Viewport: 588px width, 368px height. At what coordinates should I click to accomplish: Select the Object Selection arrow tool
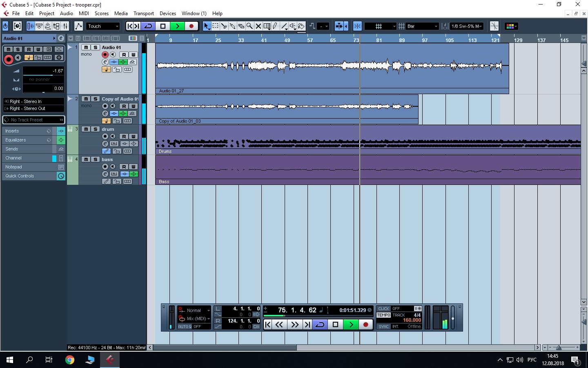tap(207, 26)
